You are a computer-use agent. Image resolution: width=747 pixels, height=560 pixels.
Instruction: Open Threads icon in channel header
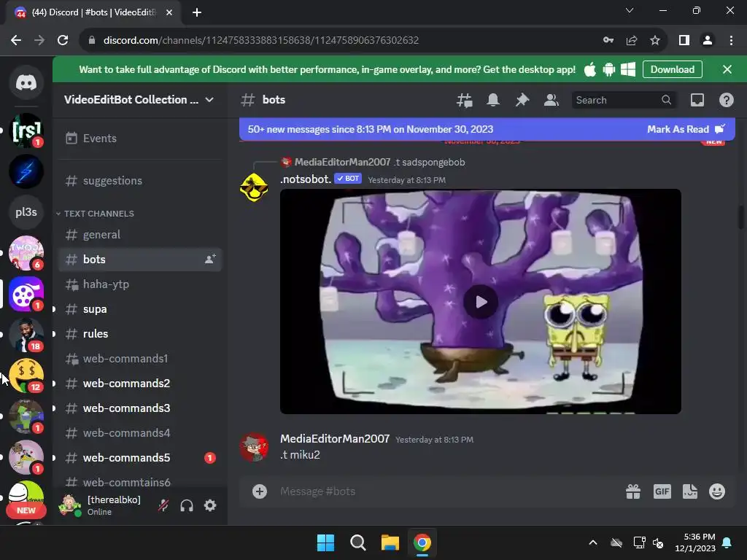(465, 100)
